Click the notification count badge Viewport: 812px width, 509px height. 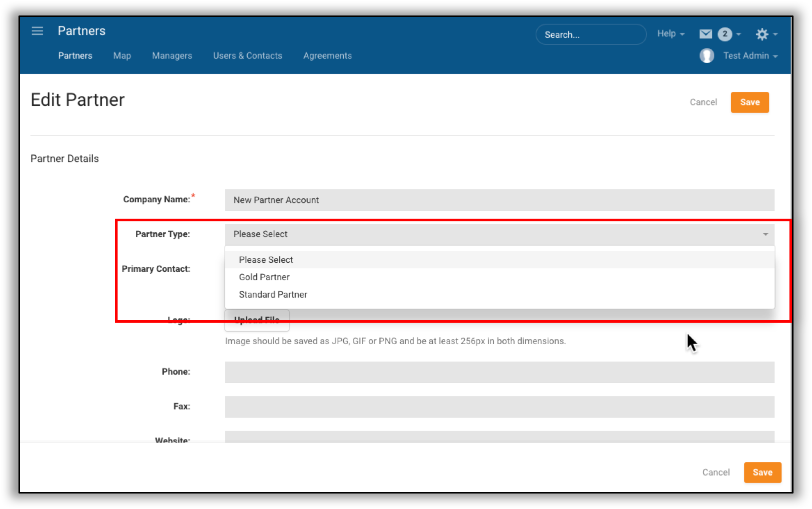pos(725,34)
